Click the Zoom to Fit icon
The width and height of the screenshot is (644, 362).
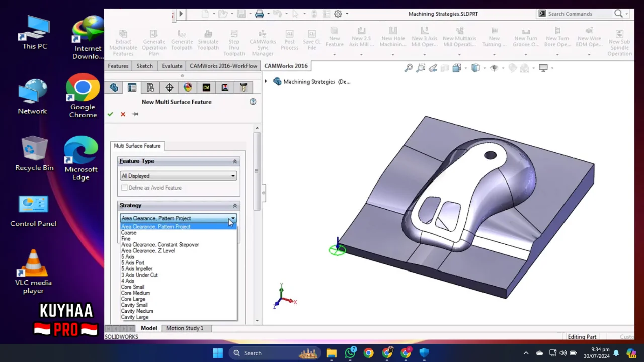click(x=409, y=68)
